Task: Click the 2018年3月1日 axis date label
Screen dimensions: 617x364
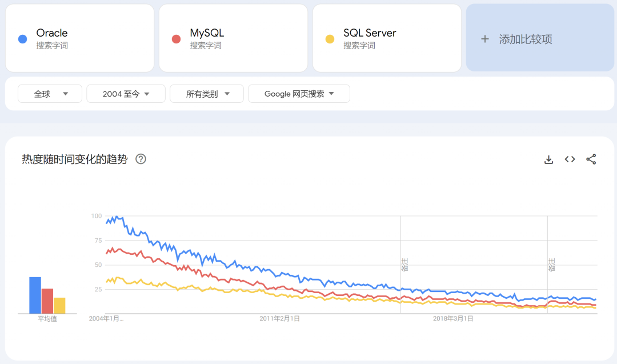Action: (453, 319)
